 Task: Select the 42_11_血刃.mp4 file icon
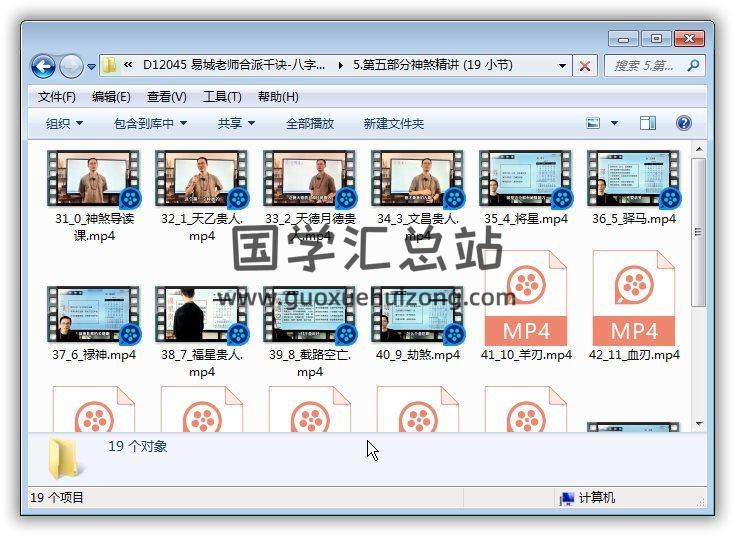click(634, 299)
